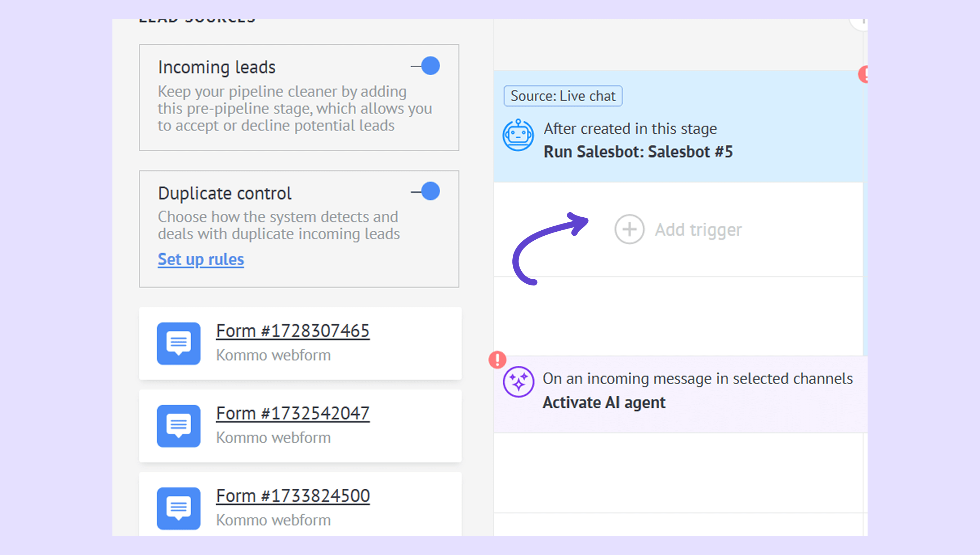The image size is (980, 555).
Task: Open the Run Salesbot: Salesbot #5 trigger
Action: 638,152
